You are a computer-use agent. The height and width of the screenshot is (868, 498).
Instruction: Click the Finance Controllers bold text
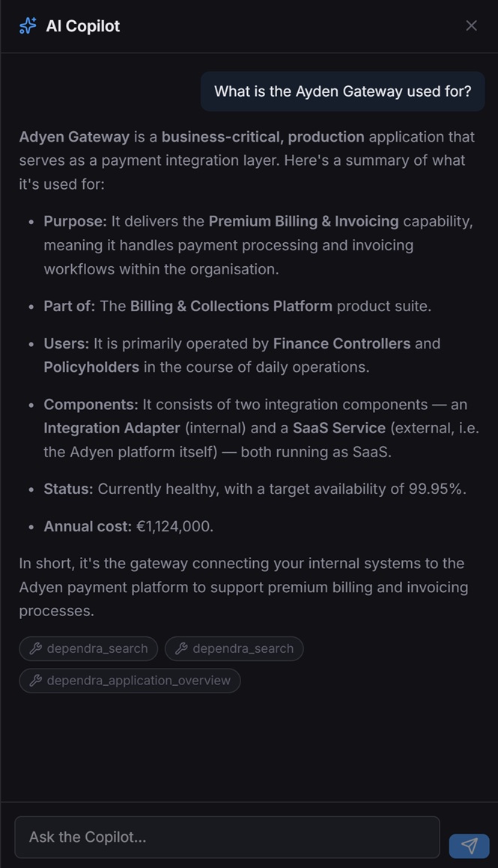click(342, 344)
